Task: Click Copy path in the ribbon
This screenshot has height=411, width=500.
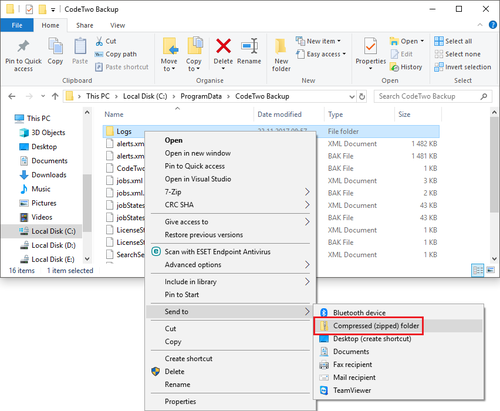Action: [116, 54]
